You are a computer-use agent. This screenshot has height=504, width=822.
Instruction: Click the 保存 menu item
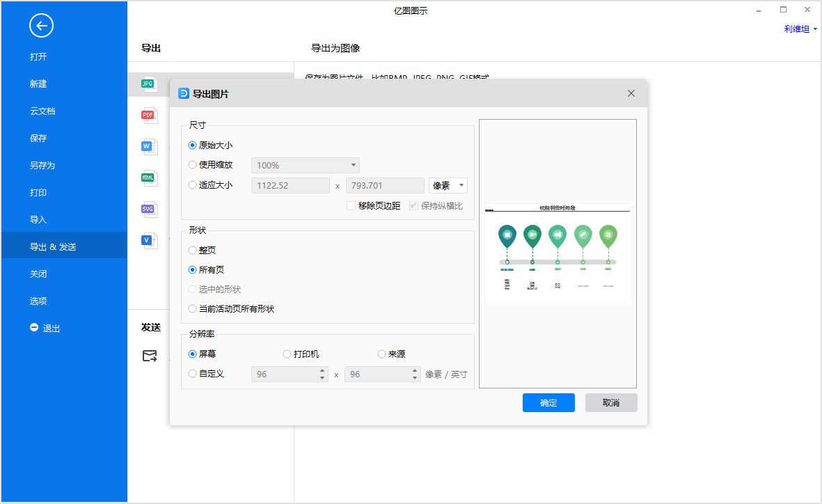38,139
